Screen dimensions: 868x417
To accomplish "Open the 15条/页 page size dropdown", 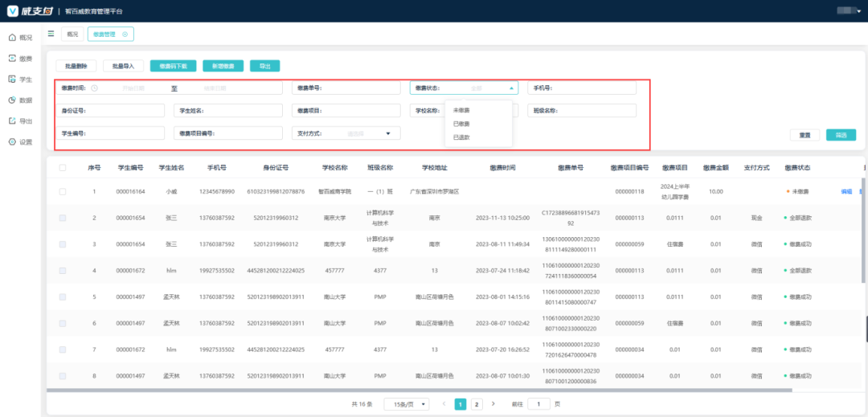I will 407,404.
